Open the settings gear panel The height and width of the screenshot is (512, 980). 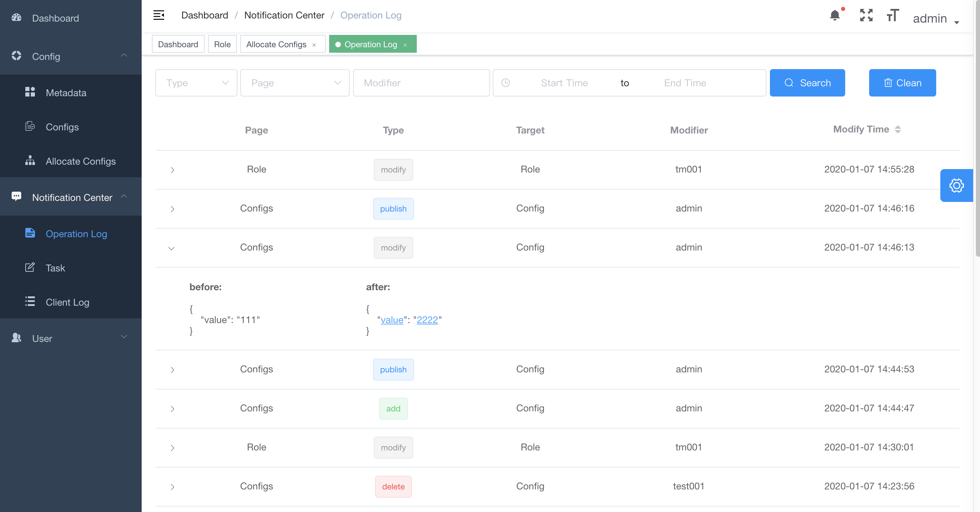click(956, 185)
